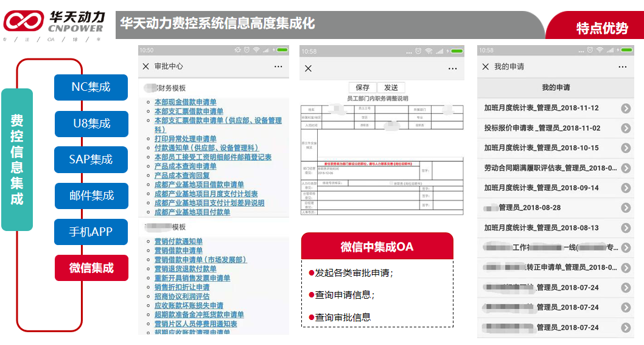The width and height of the screenshot is (644, 345).
Task: Close the 我的申请 screen with the X
Action: [486, 66]
